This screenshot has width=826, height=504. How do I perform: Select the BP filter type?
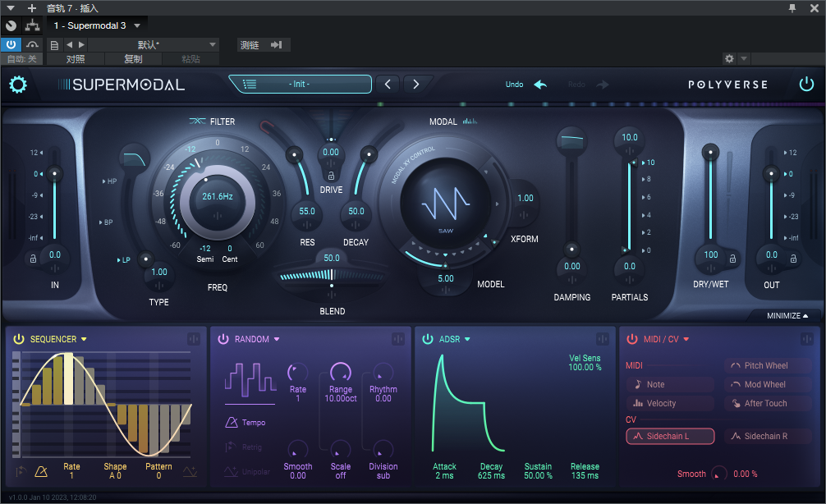[x=106, y=222]
